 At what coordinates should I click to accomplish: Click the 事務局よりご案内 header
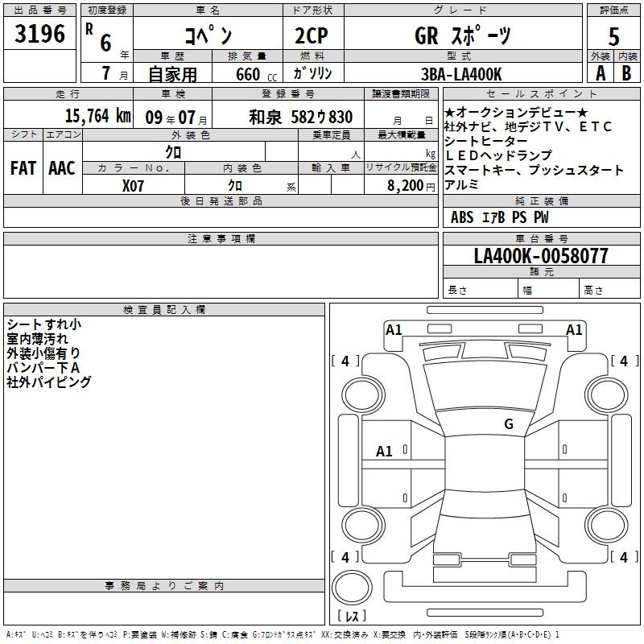point(164,586)
